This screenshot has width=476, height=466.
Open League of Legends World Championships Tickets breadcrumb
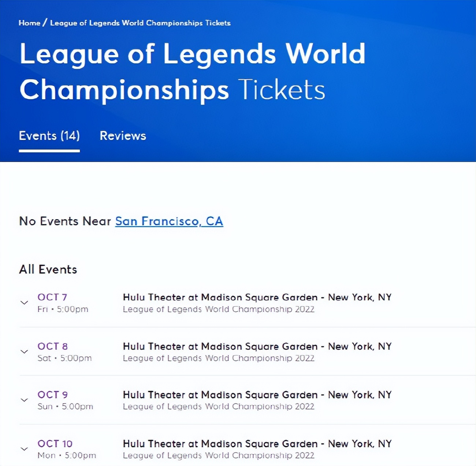140,23
